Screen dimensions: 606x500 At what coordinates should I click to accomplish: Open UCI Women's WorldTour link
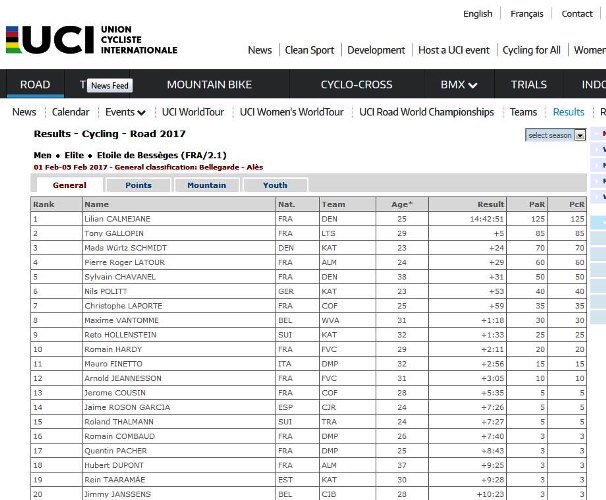(291, 112)
